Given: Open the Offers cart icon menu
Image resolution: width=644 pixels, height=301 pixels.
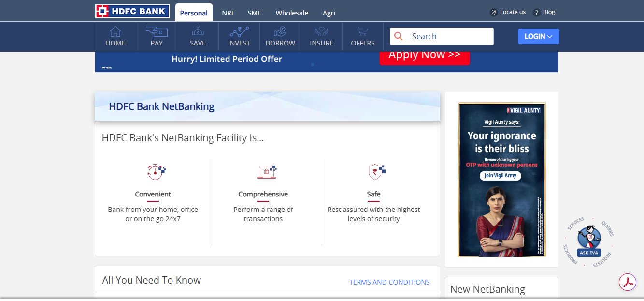Looking at the screenshot, I should click(363, 32).
